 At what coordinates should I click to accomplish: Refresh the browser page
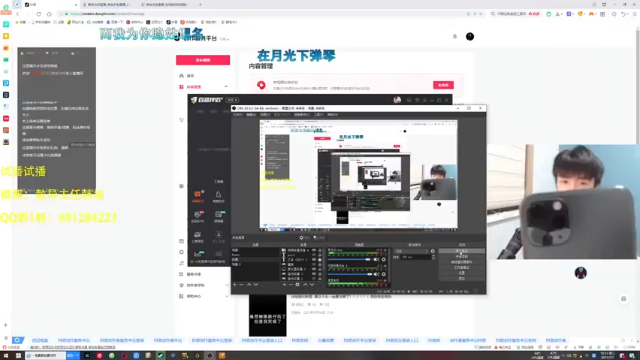point(38,14)
